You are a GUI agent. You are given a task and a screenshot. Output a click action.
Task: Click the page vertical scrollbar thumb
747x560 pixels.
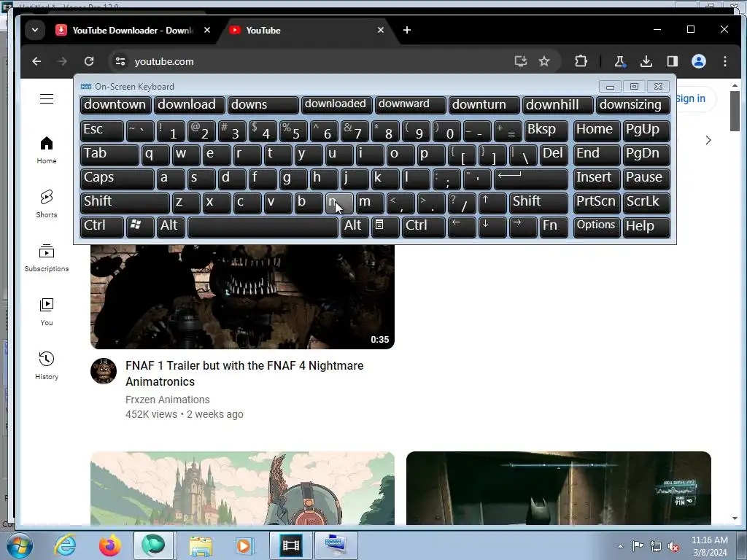[x=735, y=111]
